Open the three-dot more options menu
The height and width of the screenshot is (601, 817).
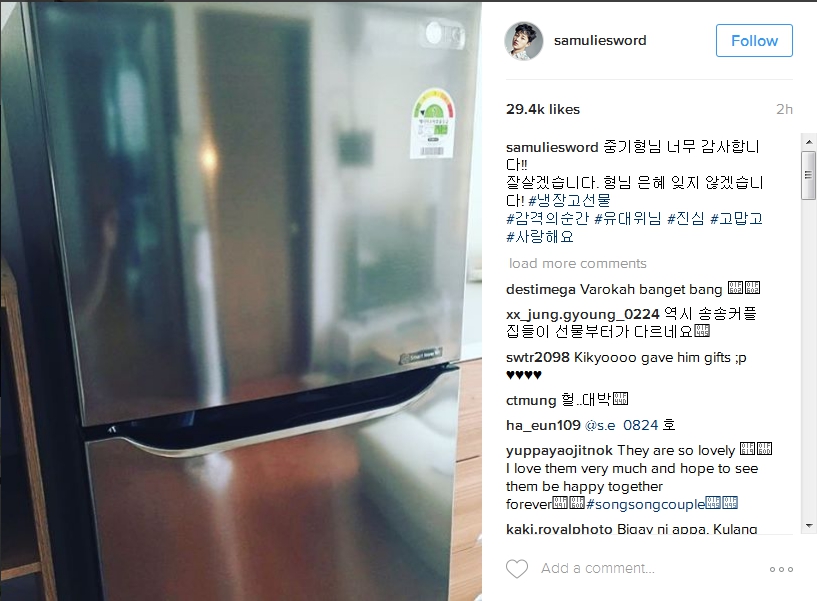(781, 569)
